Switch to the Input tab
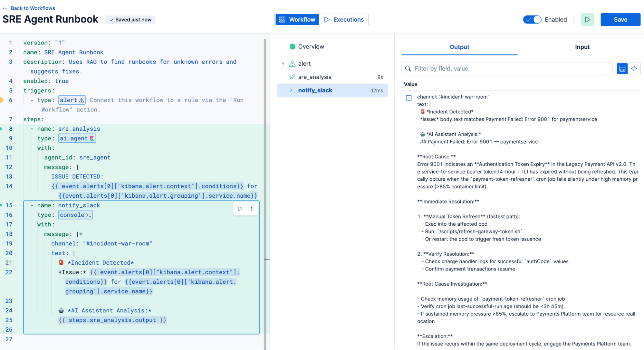Image resolution: width=644 pixels, height=350 pixels. click(582, 47)
